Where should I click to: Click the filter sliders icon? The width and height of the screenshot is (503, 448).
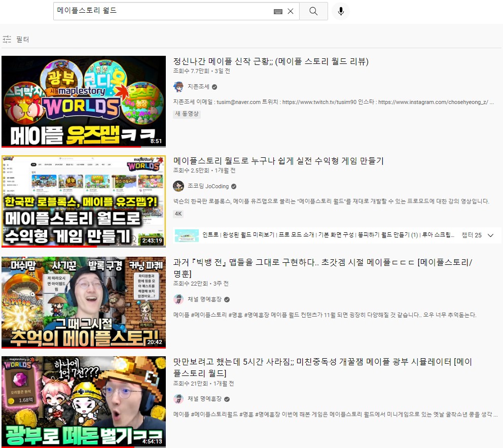click(7, 40)
